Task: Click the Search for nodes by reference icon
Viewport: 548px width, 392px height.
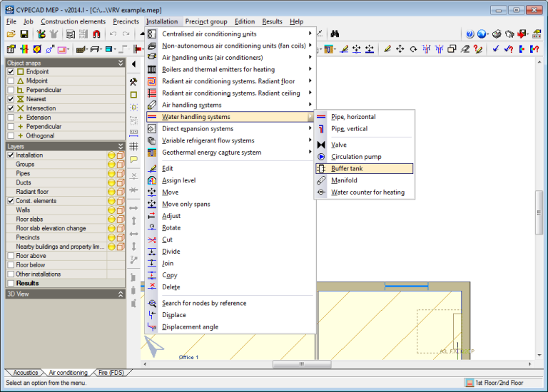Action: click(x=152, y=304)
